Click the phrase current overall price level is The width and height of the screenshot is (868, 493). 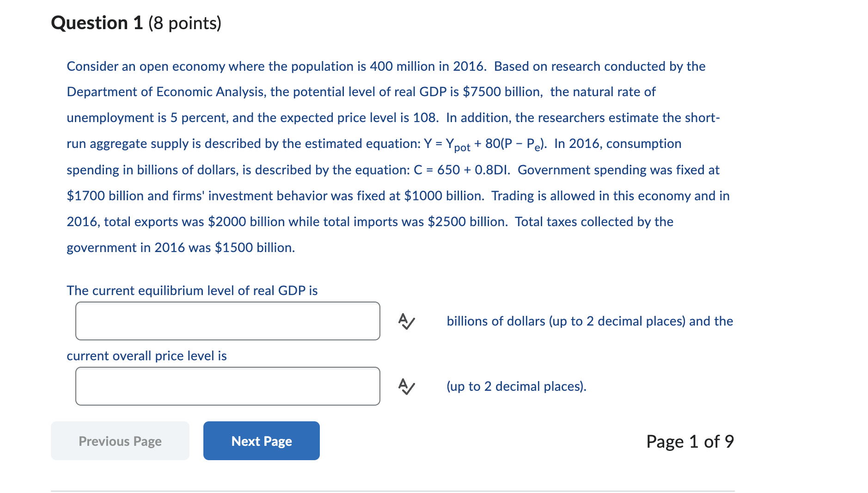point(147,356)
